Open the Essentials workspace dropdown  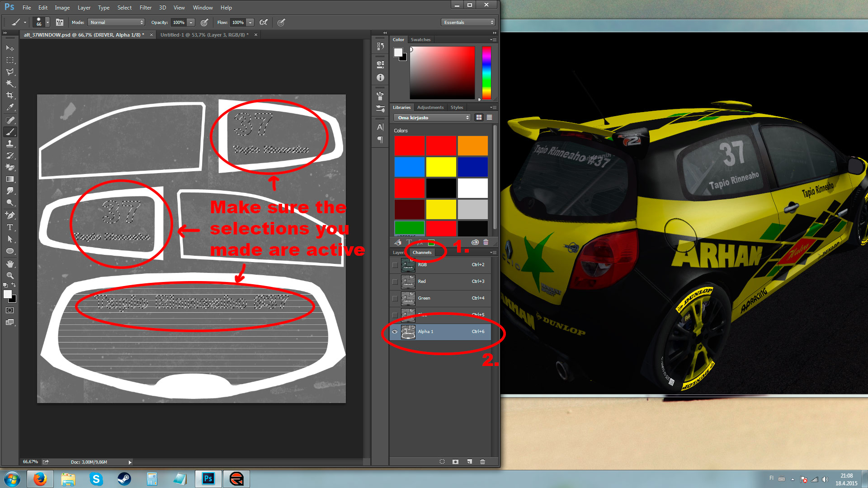point(468,22)
